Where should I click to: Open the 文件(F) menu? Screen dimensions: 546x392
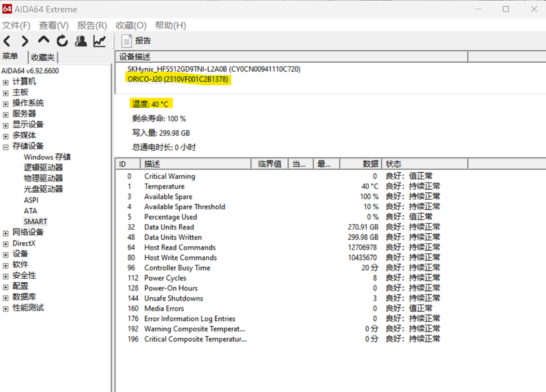click(16, 25)
